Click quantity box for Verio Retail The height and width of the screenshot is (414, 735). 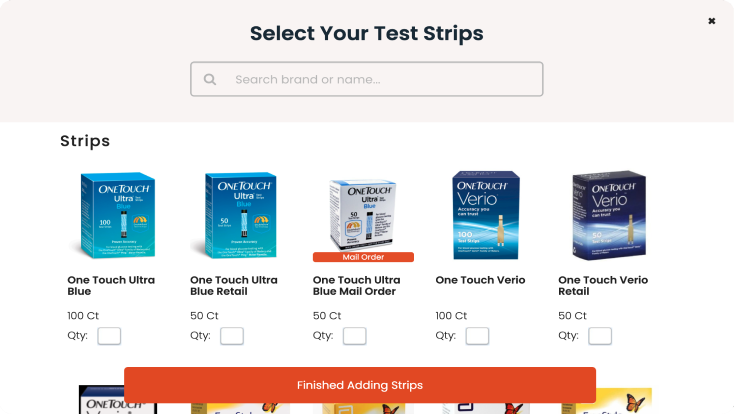click(x=600, y=336)
